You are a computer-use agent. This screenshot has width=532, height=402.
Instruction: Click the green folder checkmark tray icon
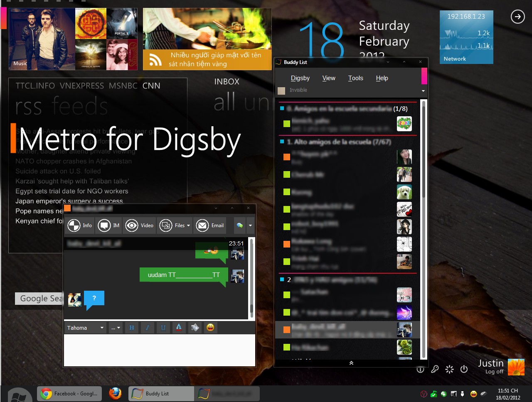coord(433,394)
